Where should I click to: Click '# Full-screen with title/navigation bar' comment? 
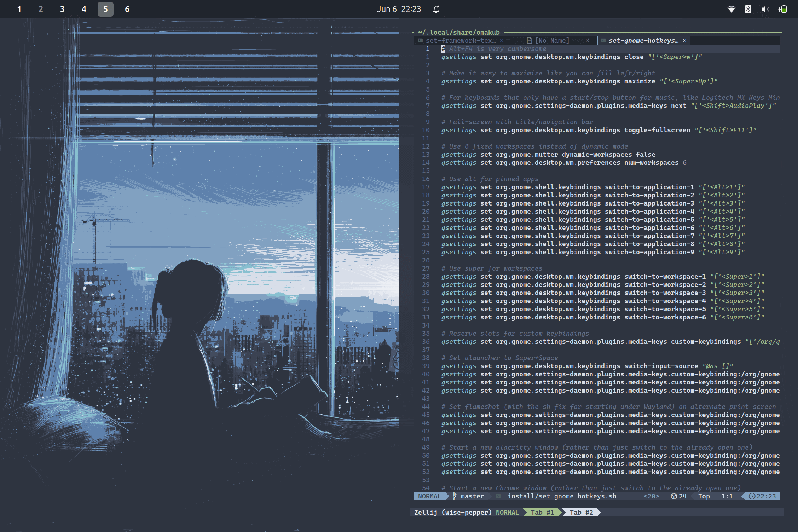click(x=517, y=122)
